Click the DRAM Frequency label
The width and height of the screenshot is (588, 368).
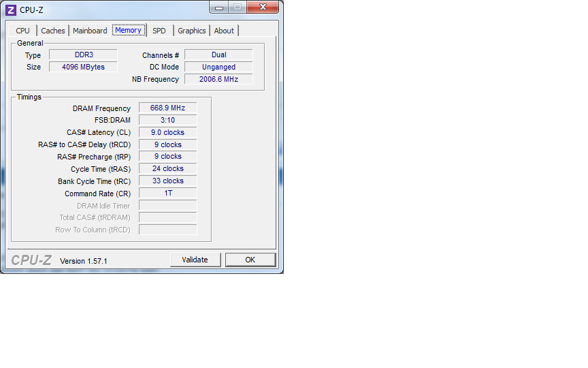(101, 108)
